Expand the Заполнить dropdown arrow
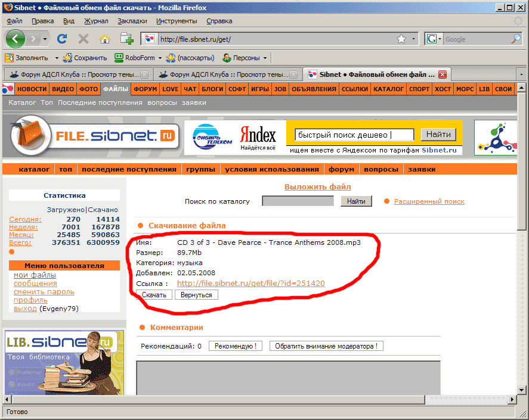529x420 pixels. click(57, 58)
